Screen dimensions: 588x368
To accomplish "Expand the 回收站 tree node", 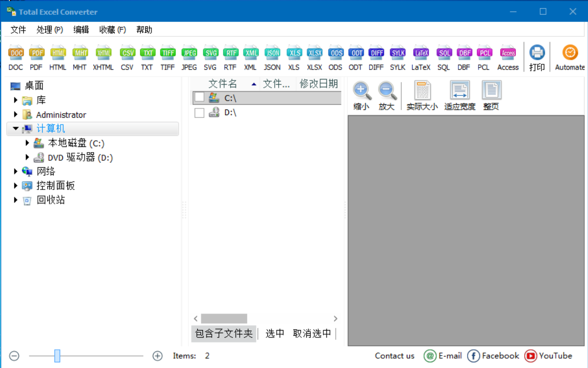I will point(16,200).
